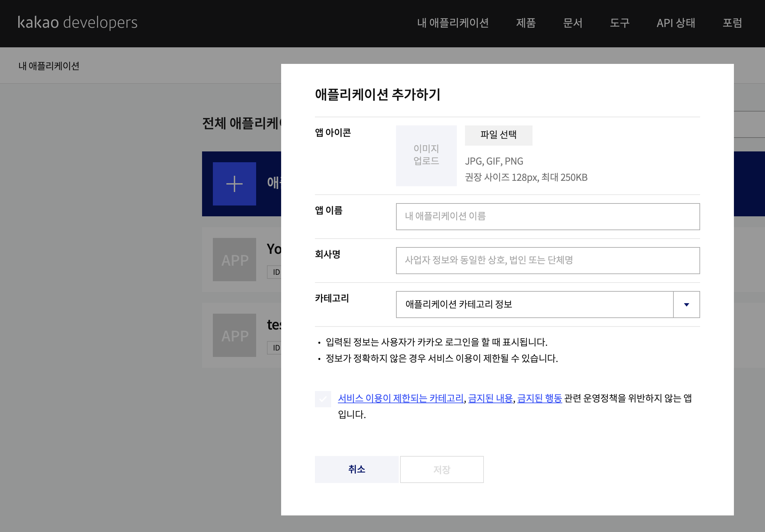Image resolution: width=765 pixels, height=532 pixels.
Task: Click the 파일 선택 button
Action: click(498, 135)
